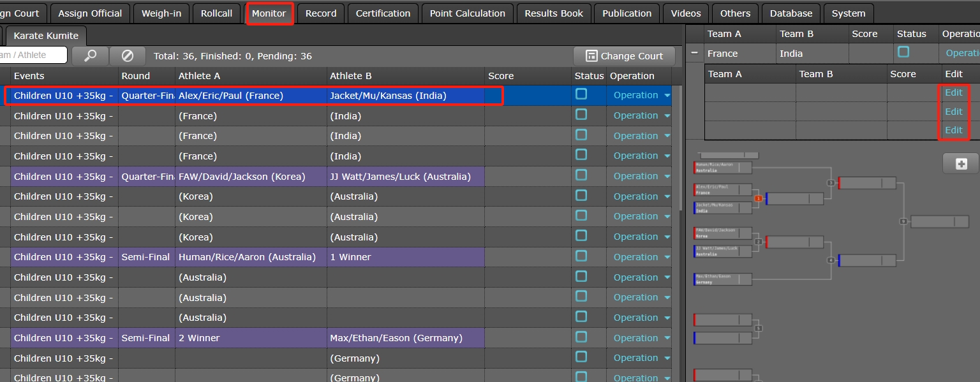The image size is (980, 382).
Task: Click the clear filter circle-slash icon
Action: coord(128,56)
